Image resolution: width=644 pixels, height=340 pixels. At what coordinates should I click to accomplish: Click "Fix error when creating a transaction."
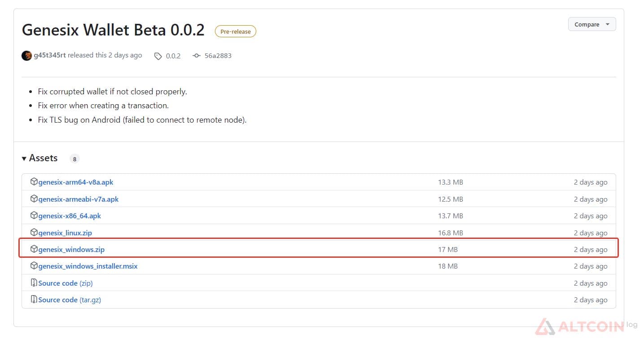click(103, 106)
